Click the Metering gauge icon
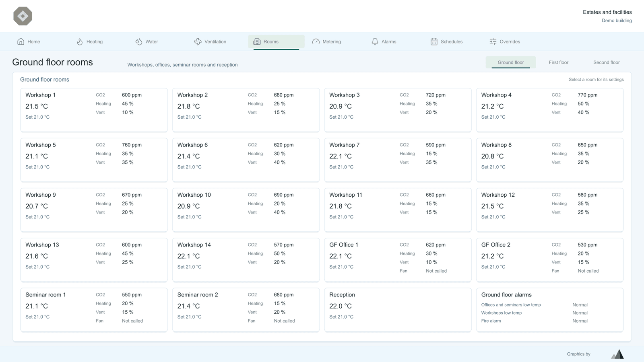Image resolution: width=644 pixels, height=362 pixels. click(316, 41)
